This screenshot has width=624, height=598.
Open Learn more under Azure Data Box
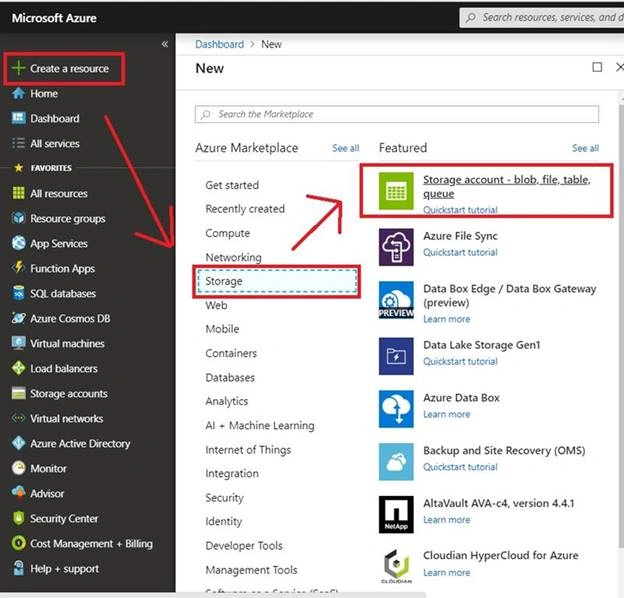coord(447,414)
